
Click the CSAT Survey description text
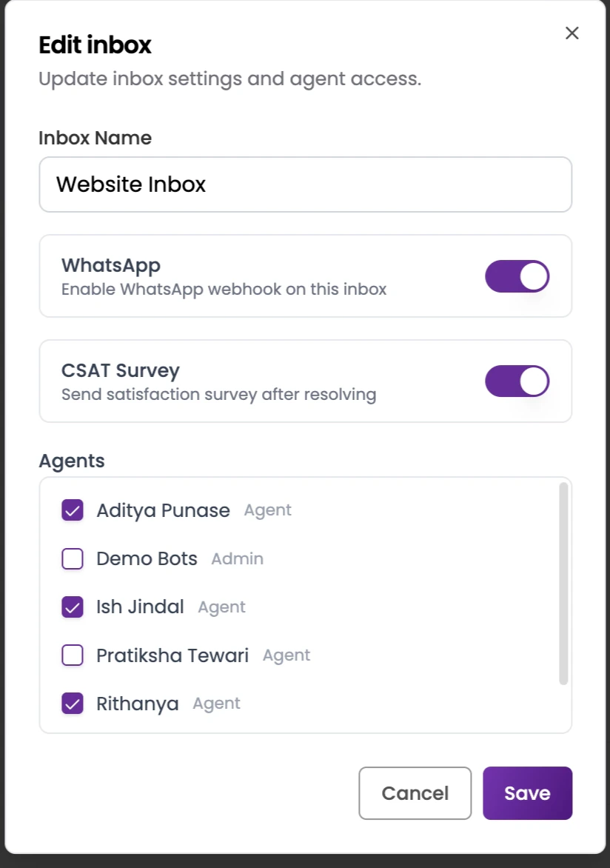(219, 394)
